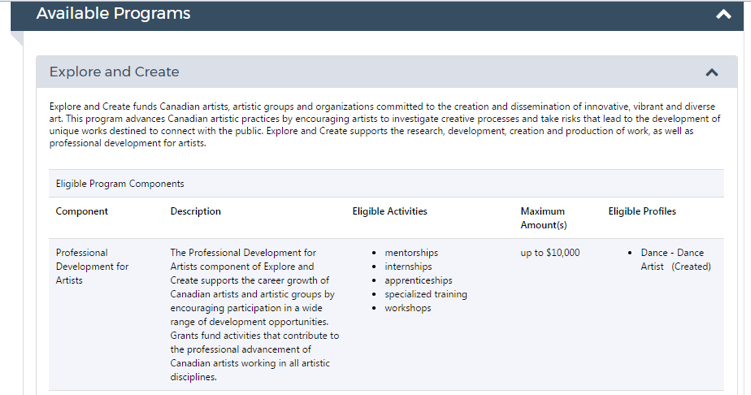Click the internships activity item
This screenshot has width=751, height=395.
[x=408, y=267]
